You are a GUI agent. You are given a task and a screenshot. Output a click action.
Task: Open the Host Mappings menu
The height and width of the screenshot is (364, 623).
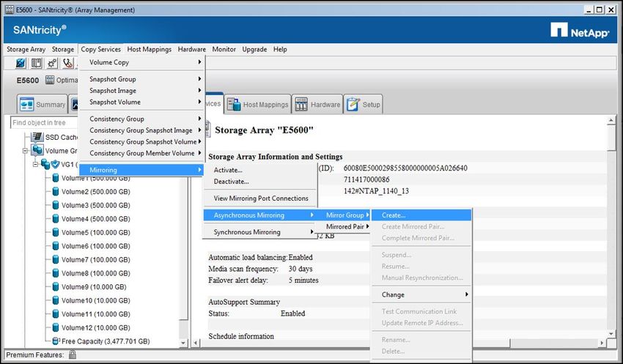coord(149,49)
